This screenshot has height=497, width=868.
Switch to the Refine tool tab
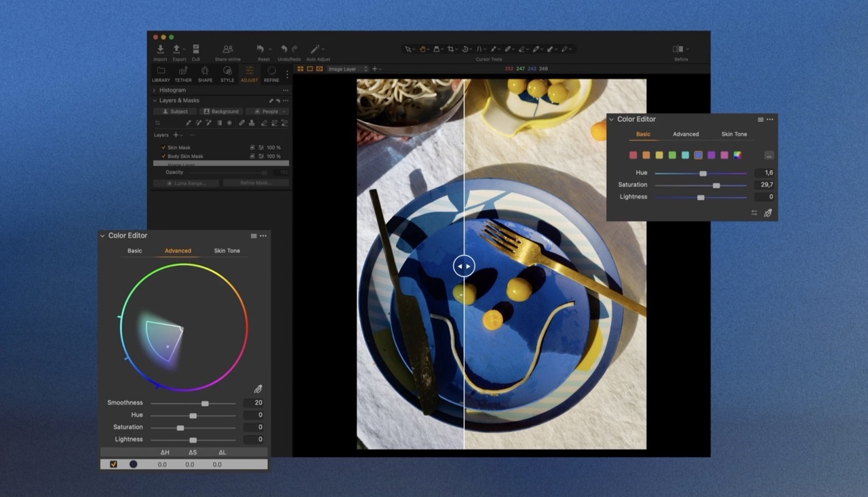(x=271, y=74)
